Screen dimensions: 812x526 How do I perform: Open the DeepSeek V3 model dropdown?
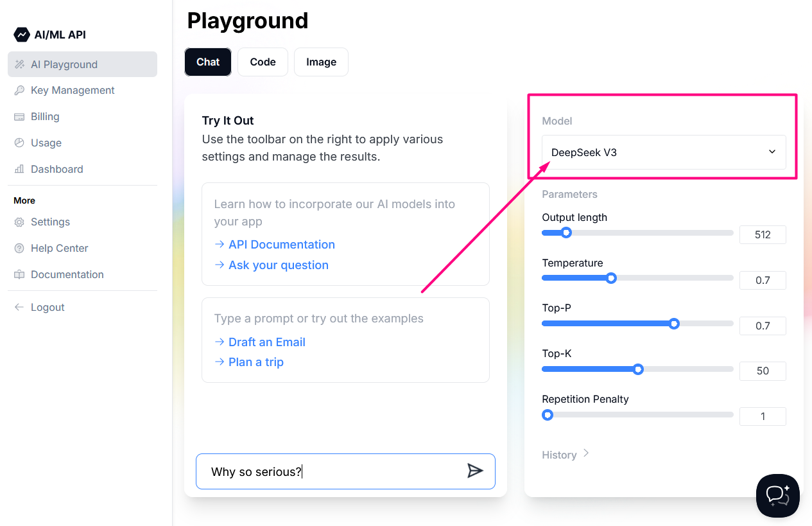point(664,152)
